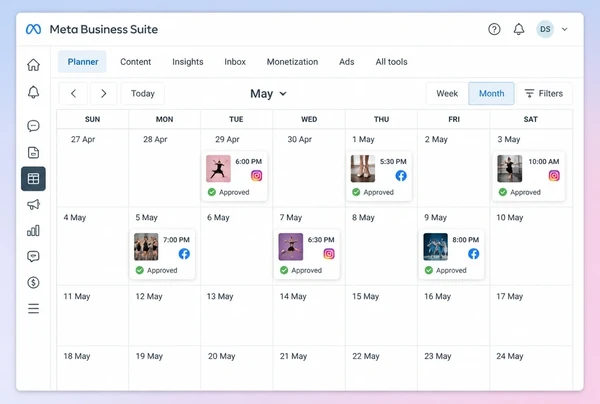Switch calendar to Week view
This screenshot has height=404, width=600.
(447, 93)
